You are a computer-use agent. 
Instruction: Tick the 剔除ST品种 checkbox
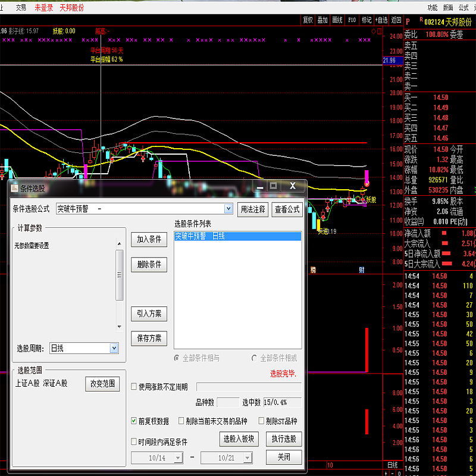click(261, 421)
